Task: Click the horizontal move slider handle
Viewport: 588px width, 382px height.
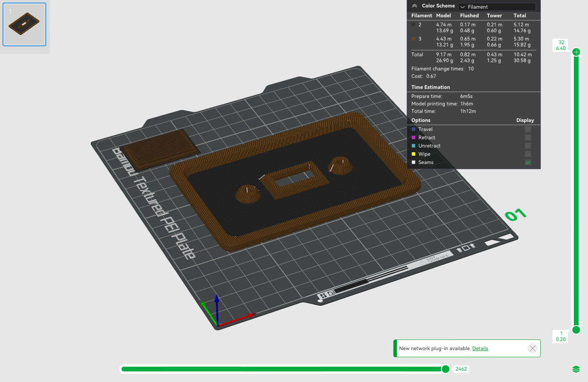Action: point(445,369)
